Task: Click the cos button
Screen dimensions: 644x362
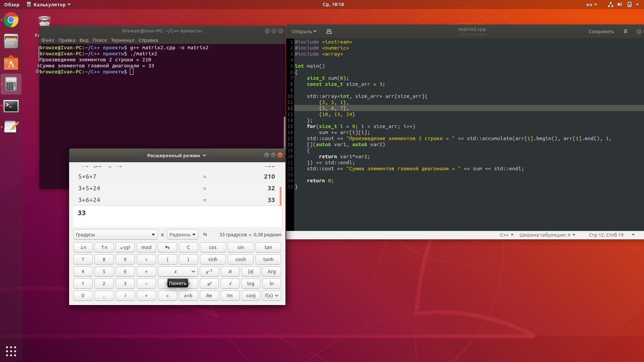Action: tap(213, 247)
